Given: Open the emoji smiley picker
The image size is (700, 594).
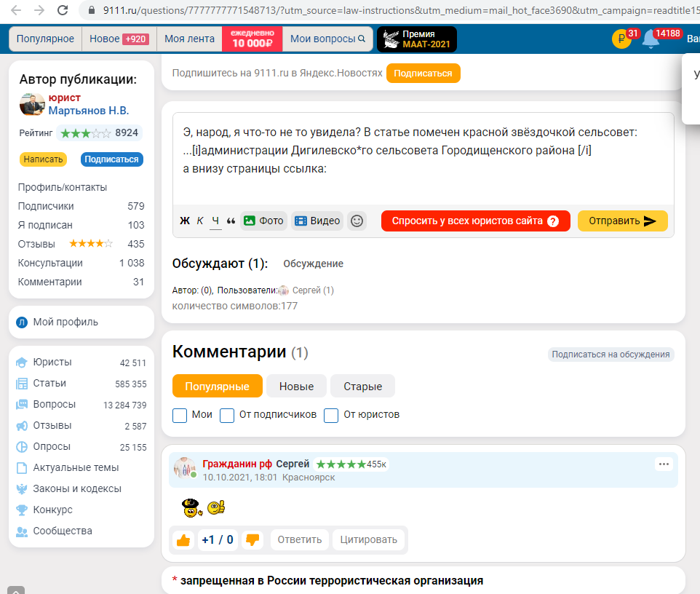Looking at the screenshot, I should point(357,221).
